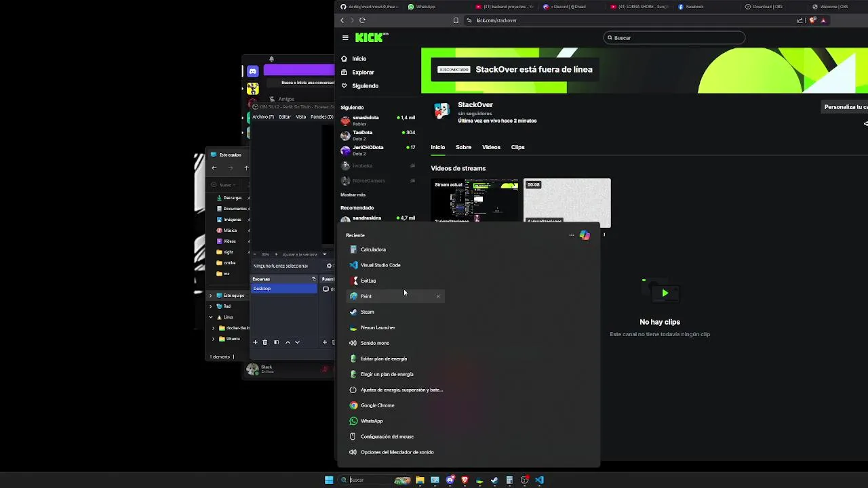
Task: Select the Clips channel tab
Action: point(517,147)
